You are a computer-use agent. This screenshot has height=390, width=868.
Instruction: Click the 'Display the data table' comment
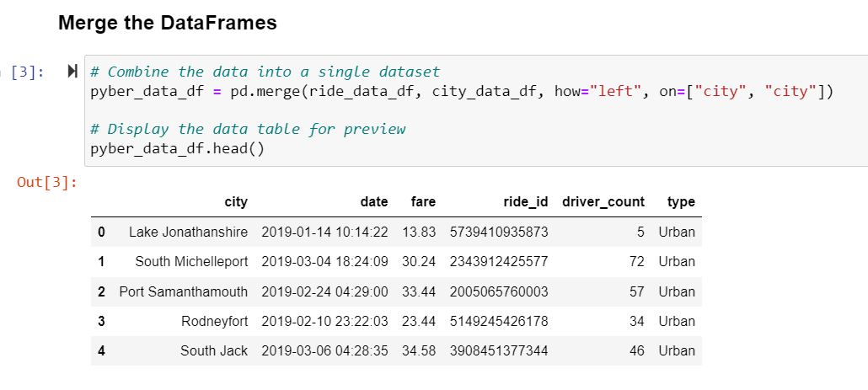click(x=248, y=129)
